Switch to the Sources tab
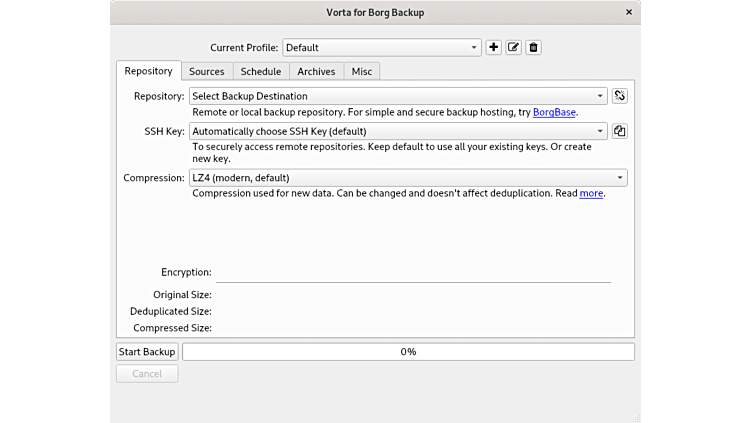This screenshot has width=752, height=423. [207, 71]
